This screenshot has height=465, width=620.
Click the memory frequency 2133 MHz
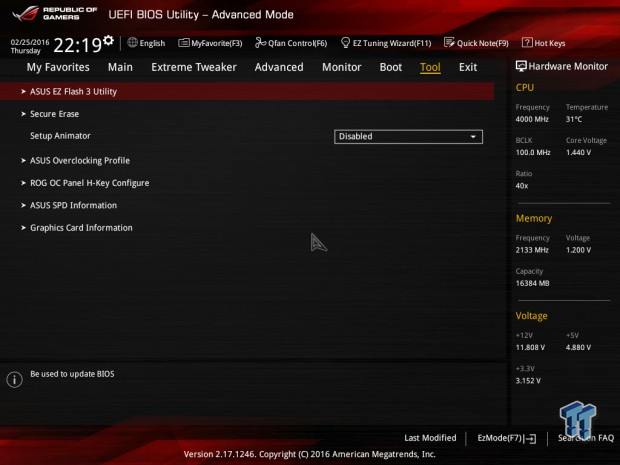(x=532, y=250)
